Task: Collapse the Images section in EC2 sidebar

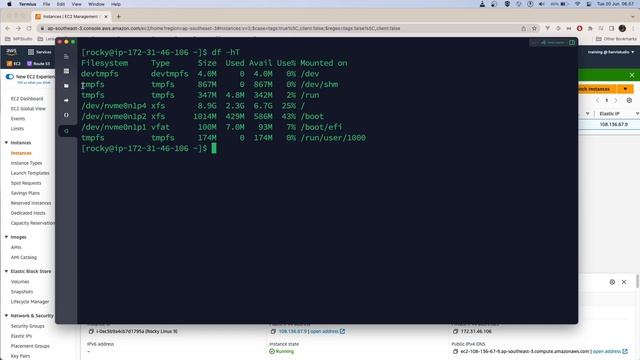Action: coord(7,237)
